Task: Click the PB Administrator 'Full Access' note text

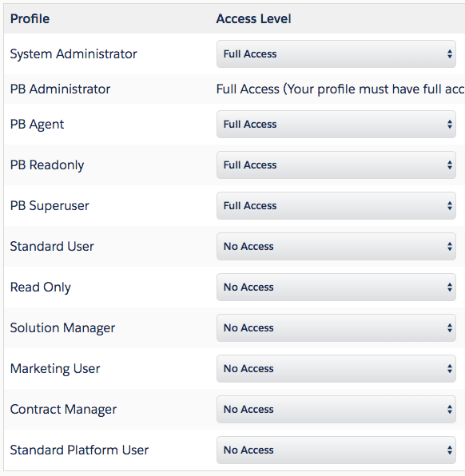Action: pos(340,89)
